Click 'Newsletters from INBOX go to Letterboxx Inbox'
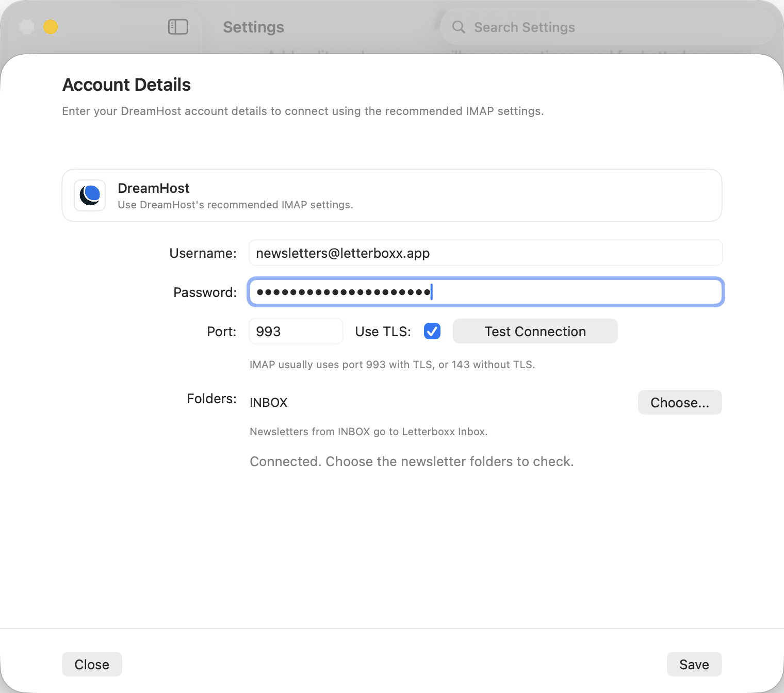The image size is (784, 693). pos(368,432)
